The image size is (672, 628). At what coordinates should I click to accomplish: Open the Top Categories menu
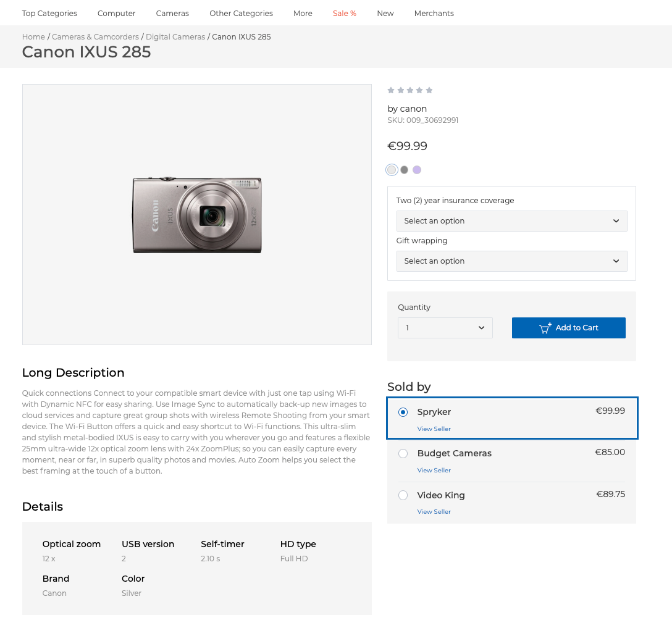[49, 14]
